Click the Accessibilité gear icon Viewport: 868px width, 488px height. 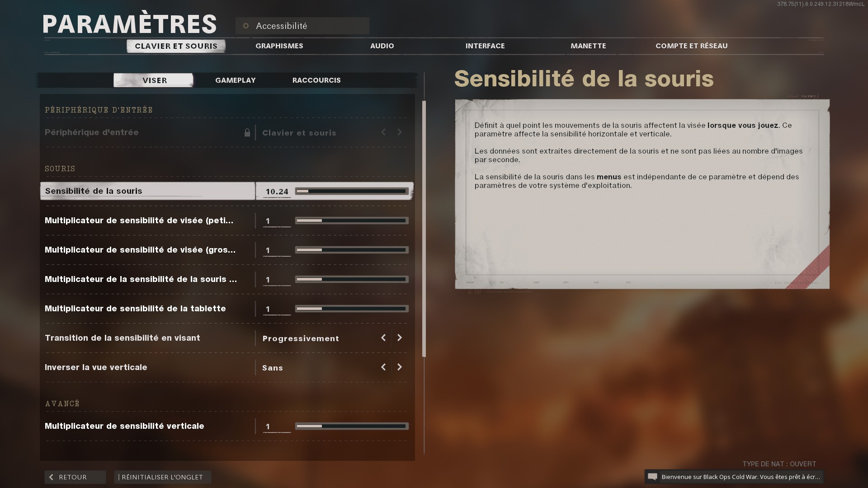(x=246, y=26)
